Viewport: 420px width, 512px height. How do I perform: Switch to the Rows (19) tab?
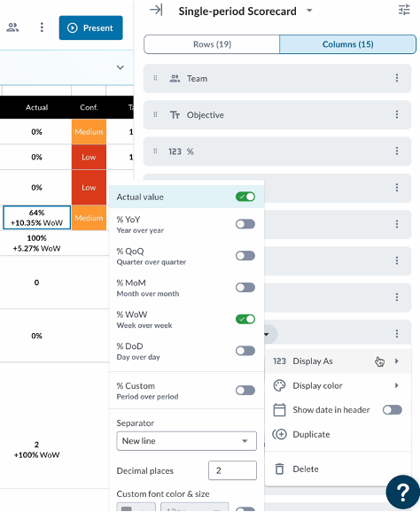click(x=212, y=44)
